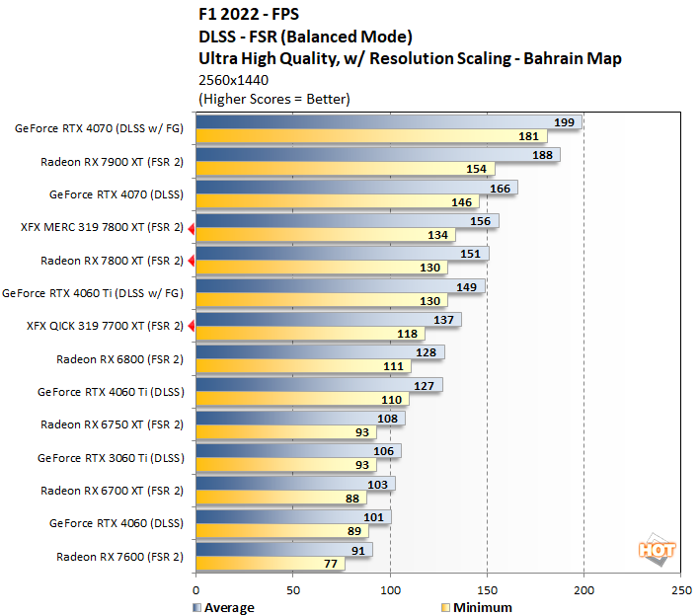Viewport: 699px width, 616px height.
Task: Click the red marker beside Radeon RX 7800 XT
Action: coord(192,261)
